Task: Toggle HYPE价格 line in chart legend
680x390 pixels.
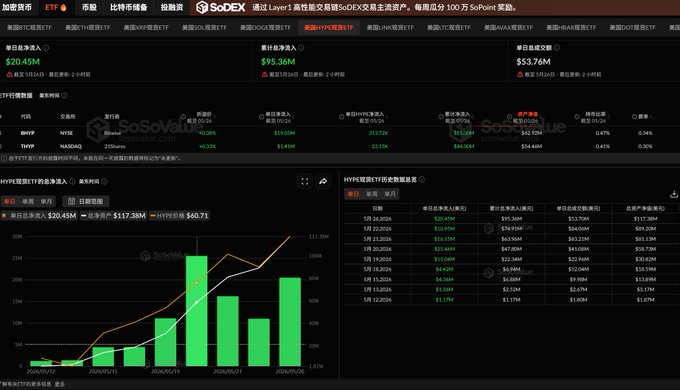Action: click(x=179, y=216)
